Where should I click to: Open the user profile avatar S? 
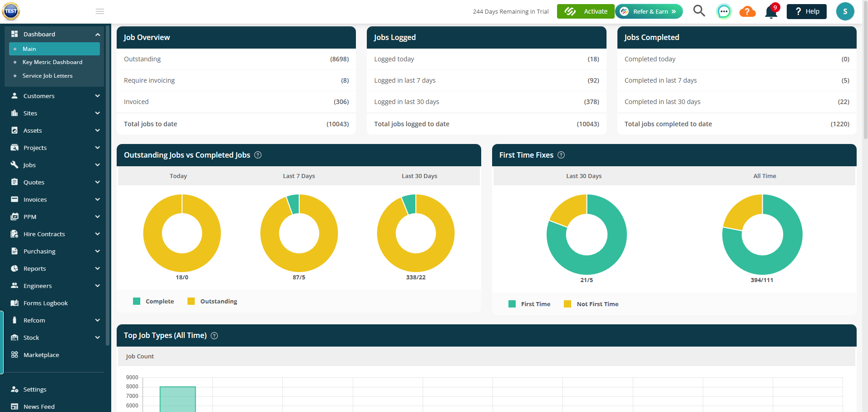coord(845,11)
